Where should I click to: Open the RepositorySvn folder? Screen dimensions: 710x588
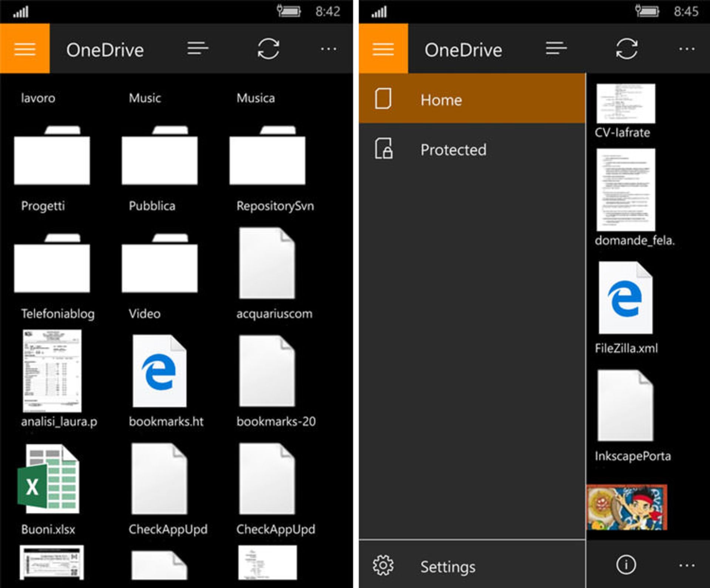click(267, 156)
